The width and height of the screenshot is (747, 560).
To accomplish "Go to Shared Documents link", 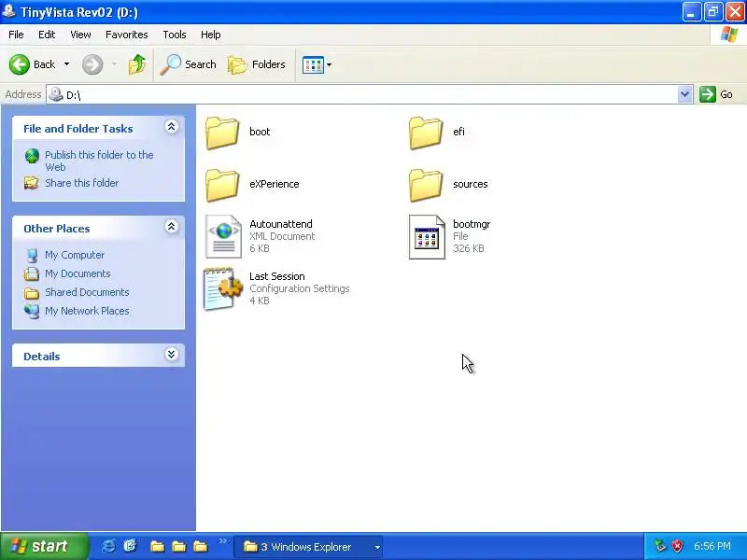I will click(x=87, y=292).
